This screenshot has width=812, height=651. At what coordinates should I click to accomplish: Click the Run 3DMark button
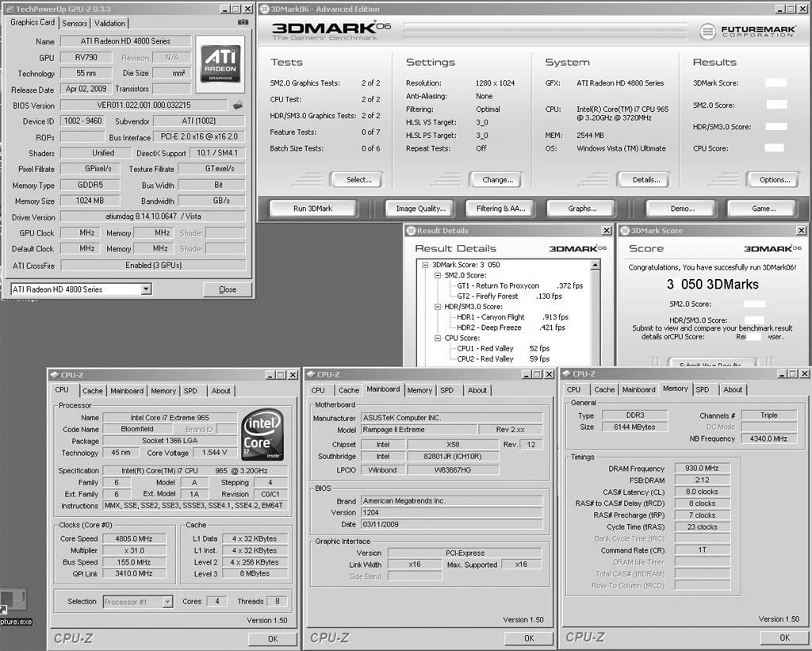tap(312, 209)
